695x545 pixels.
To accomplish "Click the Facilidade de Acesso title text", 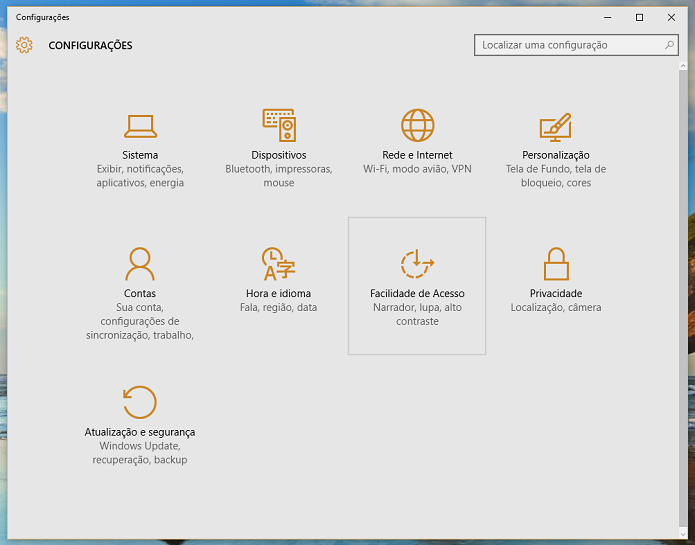I will [x=417, y=293].
